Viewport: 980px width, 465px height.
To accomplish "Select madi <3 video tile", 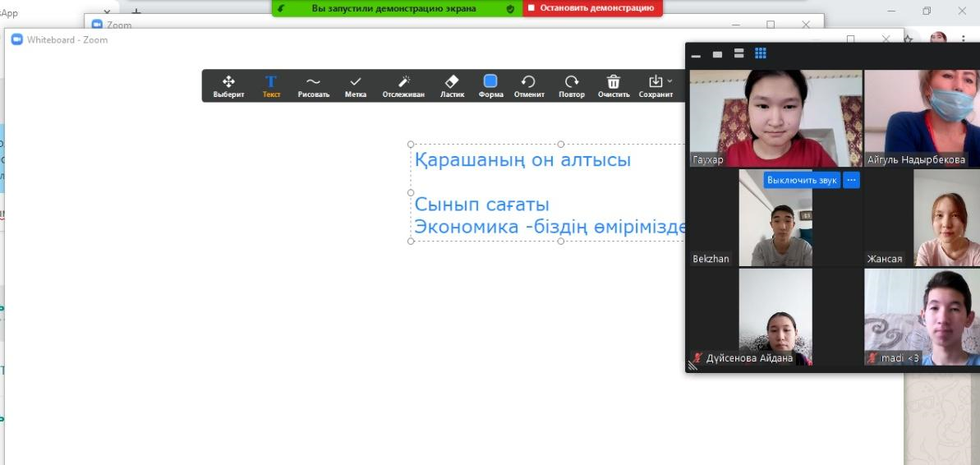I will (x=922, y=317).
